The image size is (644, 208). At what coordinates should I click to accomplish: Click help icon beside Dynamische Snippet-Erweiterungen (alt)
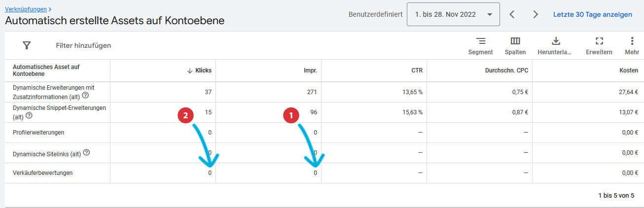[x=29, y=116]
